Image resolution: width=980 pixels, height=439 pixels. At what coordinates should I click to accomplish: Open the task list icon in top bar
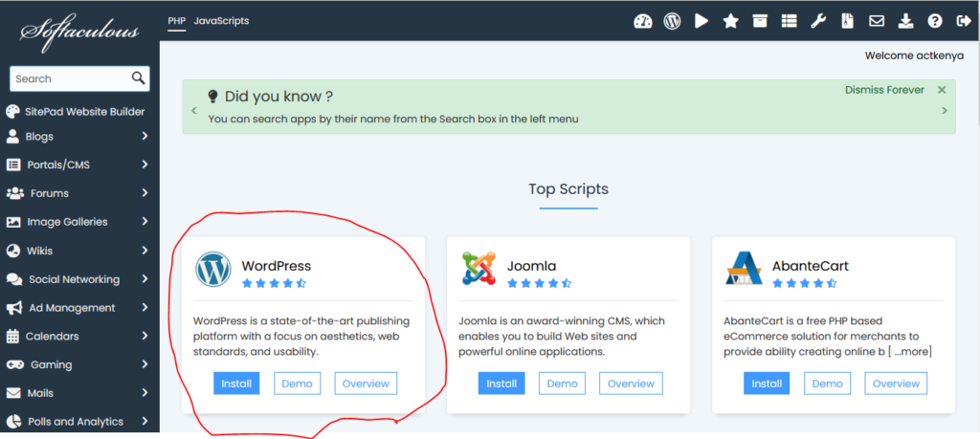(789, 21)
